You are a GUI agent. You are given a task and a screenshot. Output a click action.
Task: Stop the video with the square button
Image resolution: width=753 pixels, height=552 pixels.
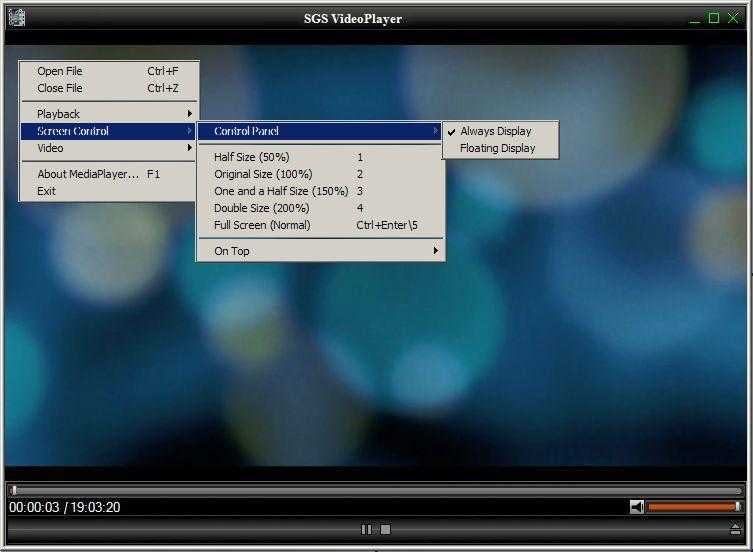[x=385, y=529]
